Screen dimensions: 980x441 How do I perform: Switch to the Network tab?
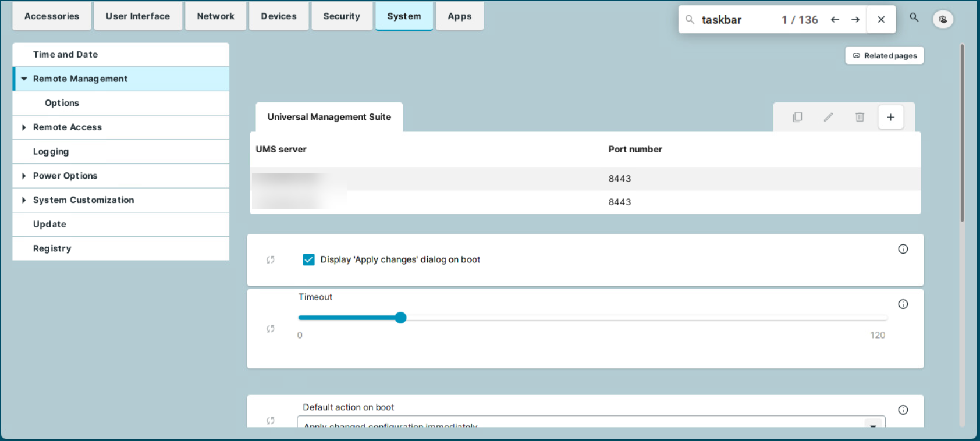click(x=215, y=16)
